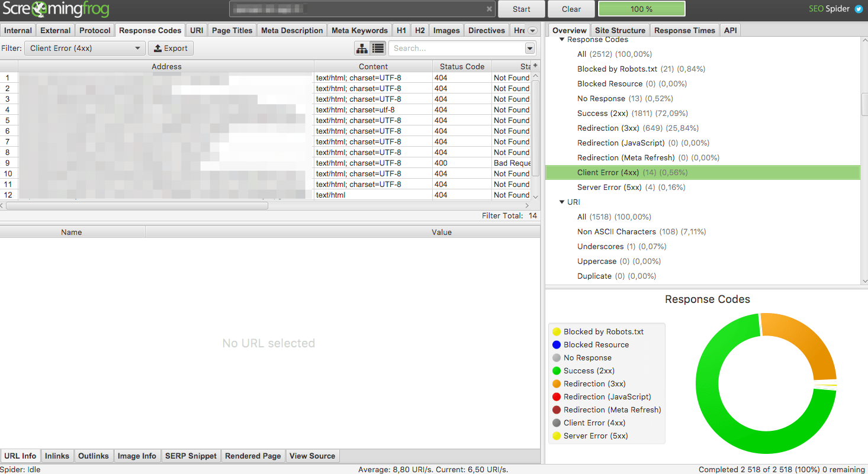Open search options dropdown arrow
Viewport: 868px width, 474px height.
pyautogui.click(x=530, y=49)
